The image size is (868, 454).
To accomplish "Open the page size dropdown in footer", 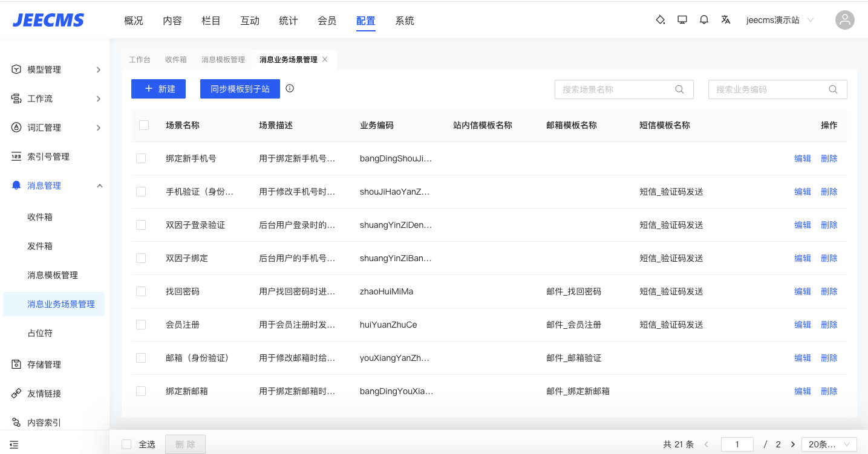I will coord(829,444).
